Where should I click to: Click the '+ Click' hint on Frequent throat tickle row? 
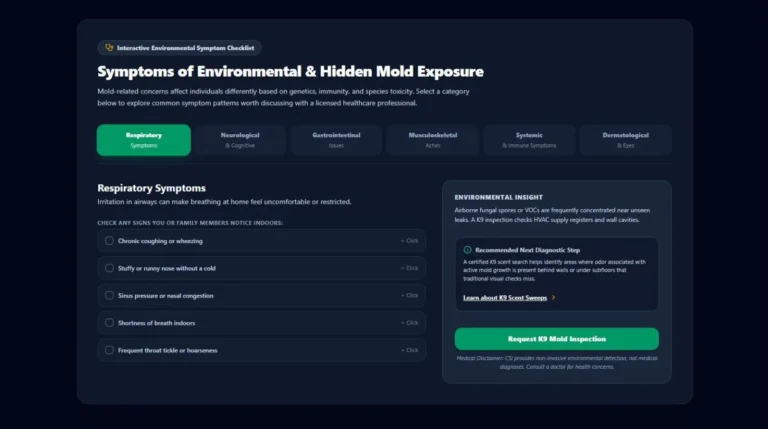(409, 350)
